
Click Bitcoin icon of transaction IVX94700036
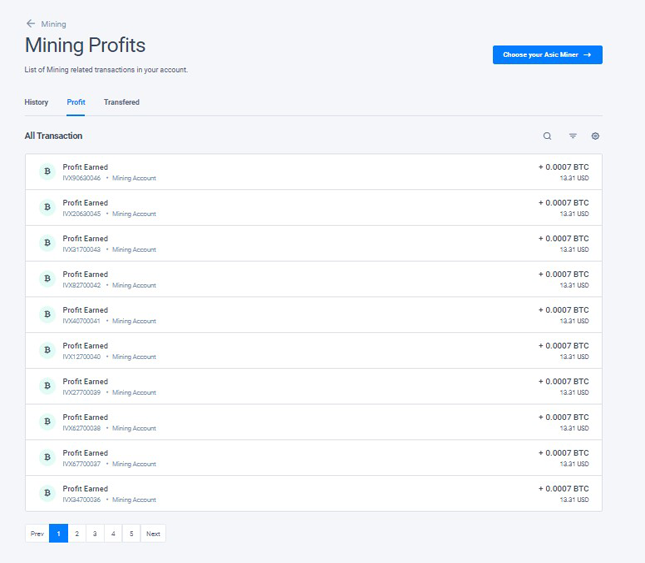pyautogui.click(x=46, y=493)
